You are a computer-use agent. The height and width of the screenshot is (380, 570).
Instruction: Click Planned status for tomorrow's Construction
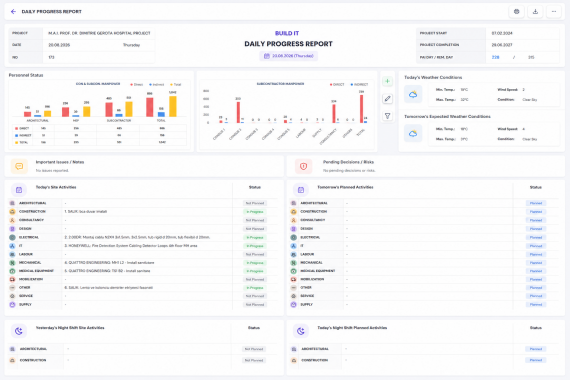(536, 212)
